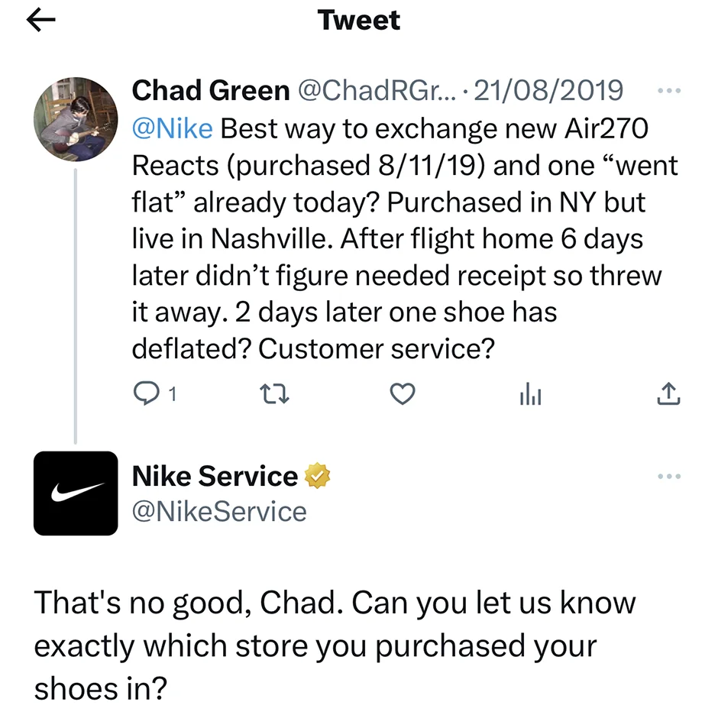The image size is (718, 728).
Task: Click the share upload icon
Action: coord(668,393)
